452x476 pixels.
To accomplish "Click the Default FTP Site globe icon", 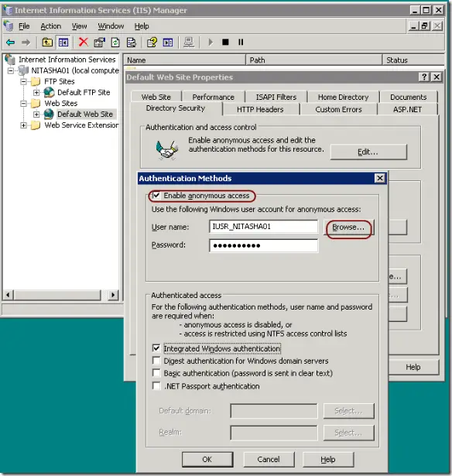I will click(x=49, y=92).
